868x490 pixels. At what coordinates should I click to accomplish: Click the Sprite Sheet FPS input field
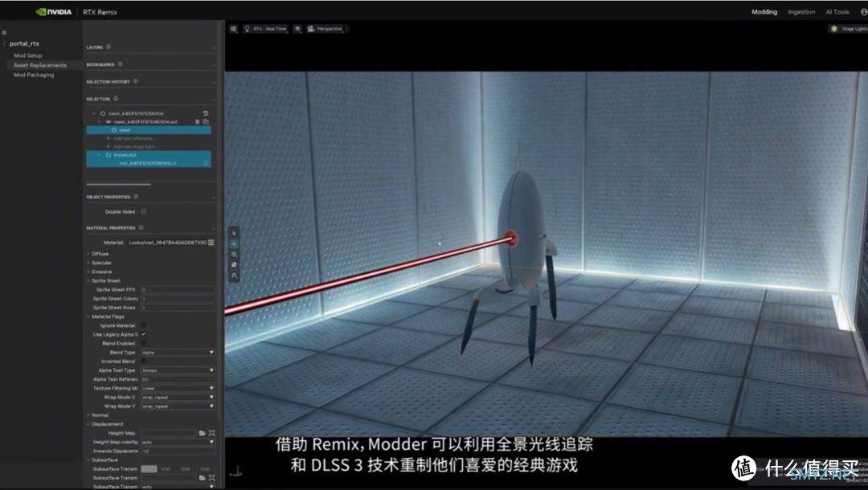click(178, 289)
